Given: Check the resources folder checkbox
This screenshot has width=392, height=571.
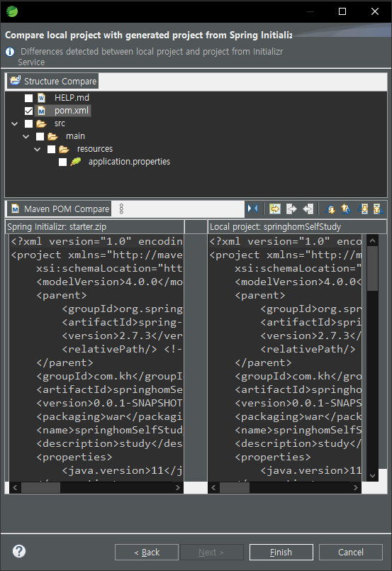Looking at the screenshot, I should point(51,149).
